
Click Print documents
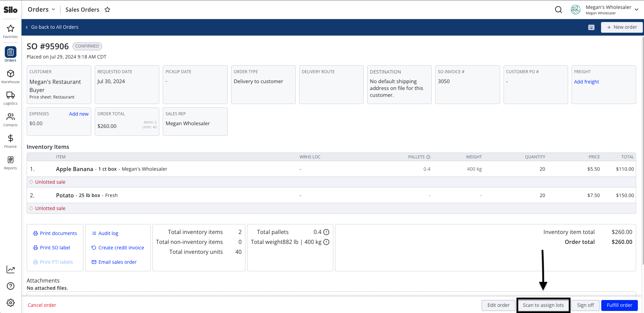55,233
